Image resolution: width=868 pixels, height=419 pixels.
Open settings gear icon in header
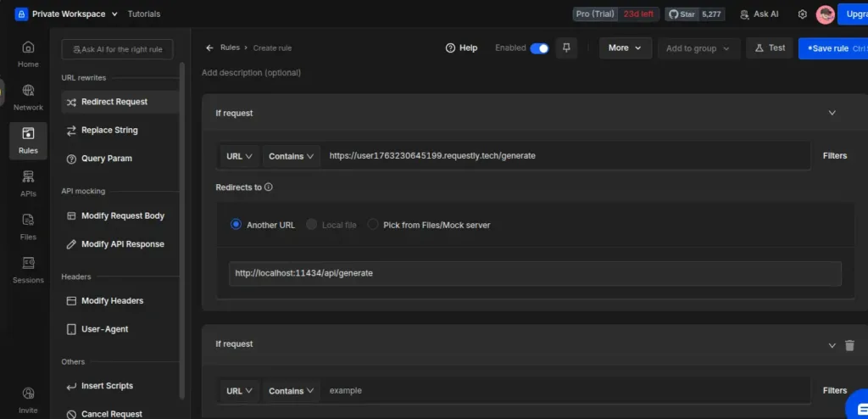pyautogui.click(x=802, y=14)
